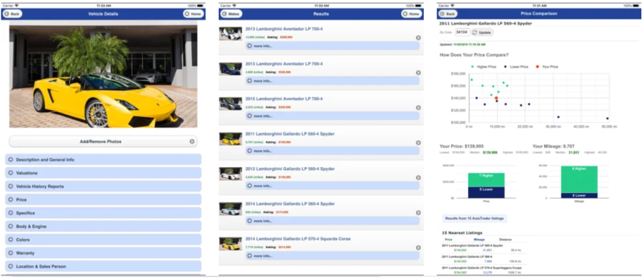Click the 9 Higher segment of Mileage bar

click(579, 179)
